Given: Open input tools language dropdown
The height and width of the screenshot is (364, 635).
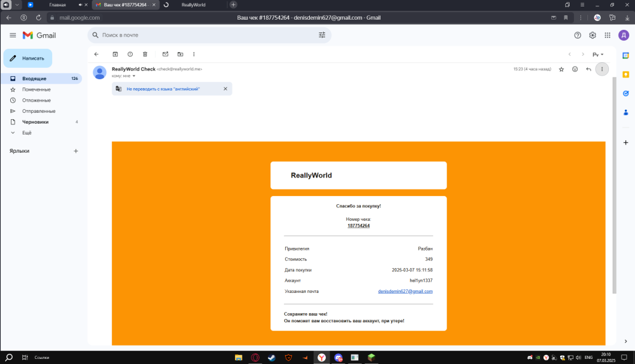Looking at the screenshot, I should (x=598, y=54).
